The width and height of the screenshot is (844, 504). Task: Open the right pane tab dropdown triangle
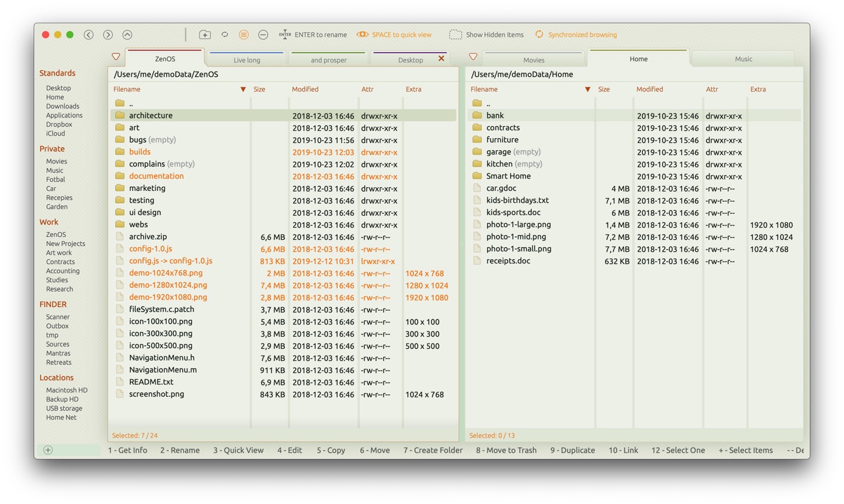473,57
